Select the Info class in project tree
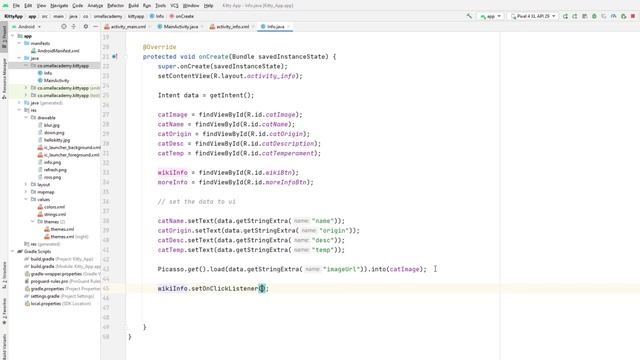 tap(45, 73)
